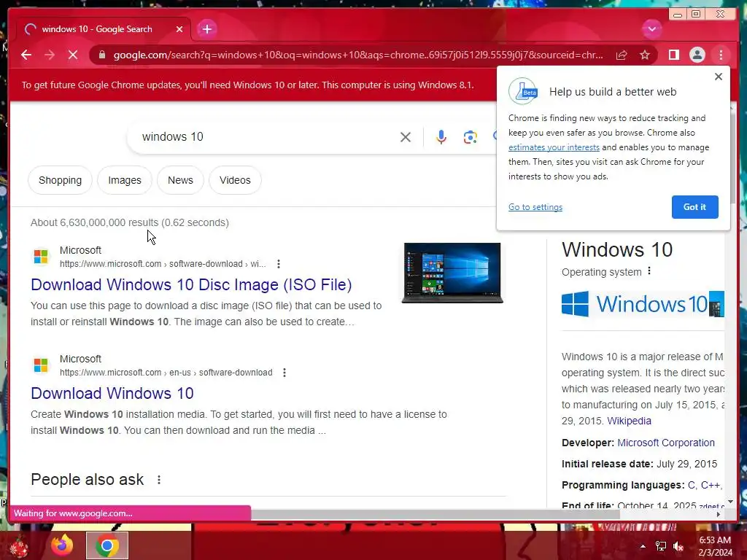Click the Got it button
Screen dimensions: 747x560
coord(694,206)
